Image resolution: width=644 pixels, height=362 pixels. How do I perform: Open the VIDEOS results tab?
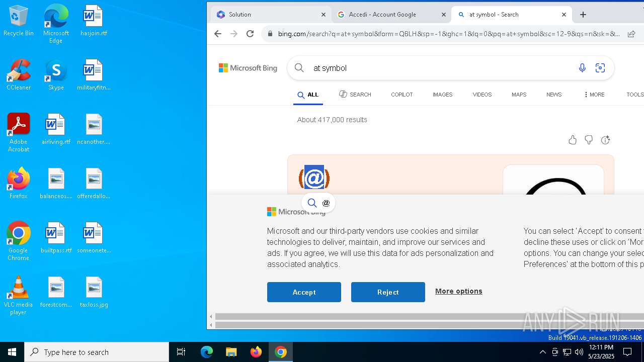click(x=482, y=95)
